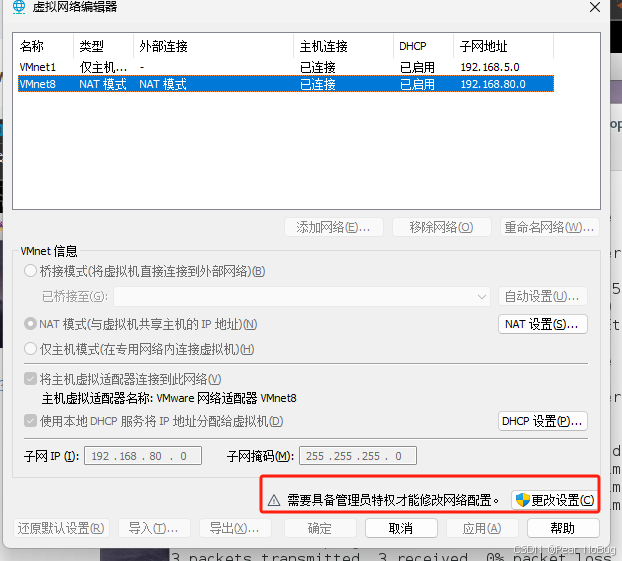622x561 pixels.
Task: Select the 仅主机模式 radio button
Action: click(30, 349)
